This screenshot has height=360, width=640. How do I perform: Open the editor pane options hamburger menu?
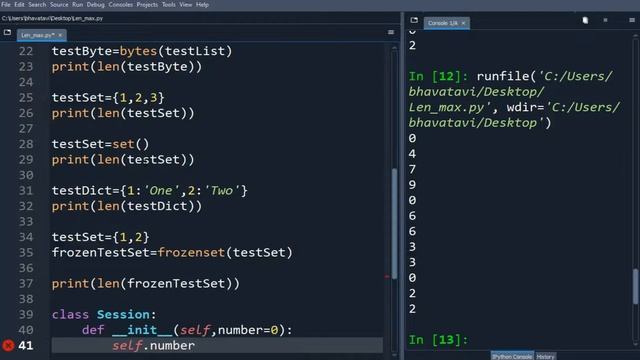tap(391, 32)
